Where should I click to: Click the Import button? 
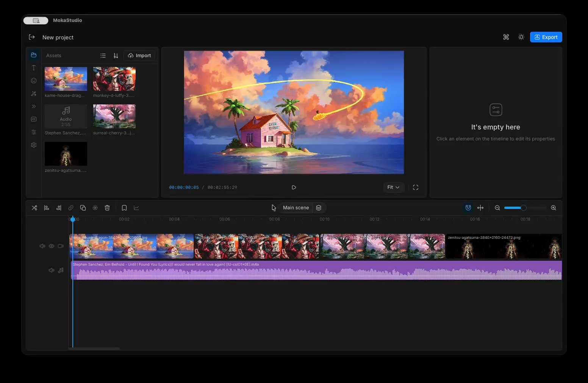(x=139, y=56)
